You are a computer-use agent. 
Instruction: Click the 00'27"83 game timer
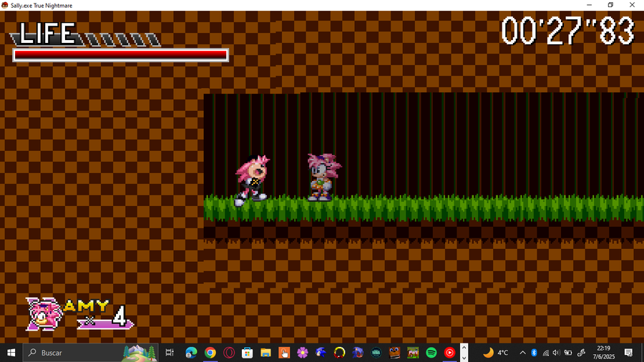click(x=567, y=30)
